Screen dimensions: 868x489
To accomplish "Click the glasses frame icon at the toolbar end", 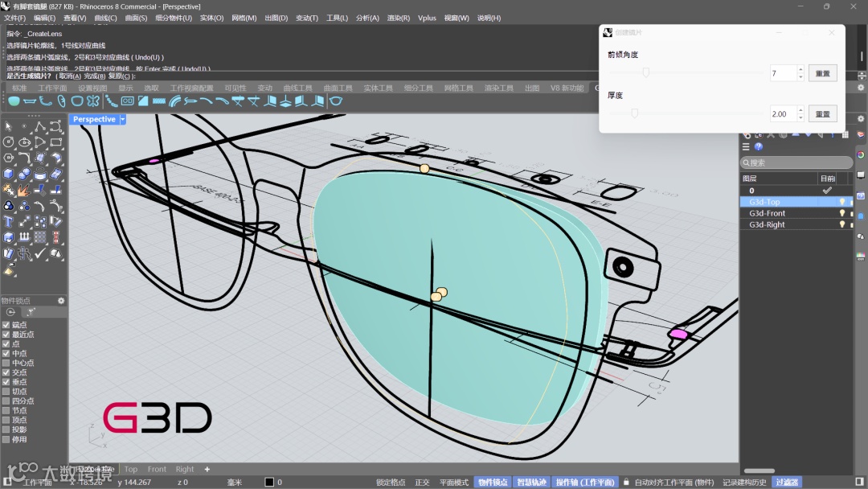I will coord(336,101).
